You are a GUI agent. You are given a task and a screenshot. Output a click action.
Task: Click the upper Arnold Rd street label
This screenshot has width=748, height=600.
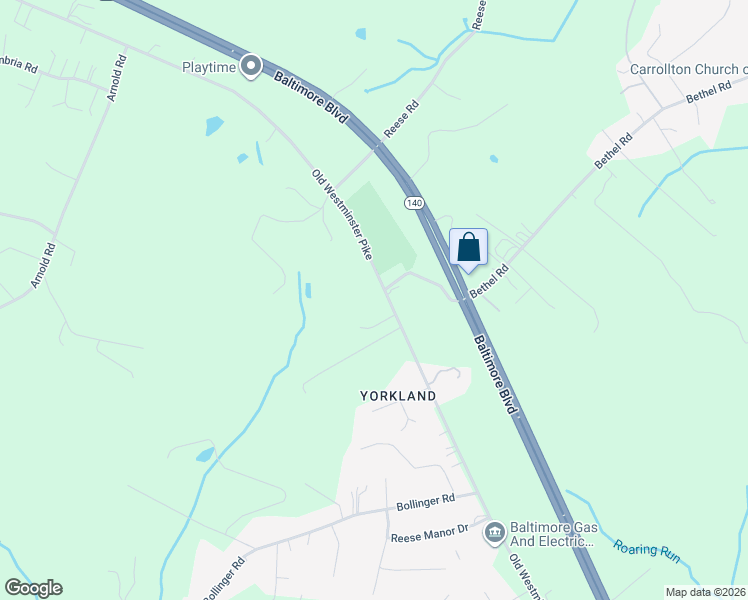pyautogui.click(x=117, y=78)
